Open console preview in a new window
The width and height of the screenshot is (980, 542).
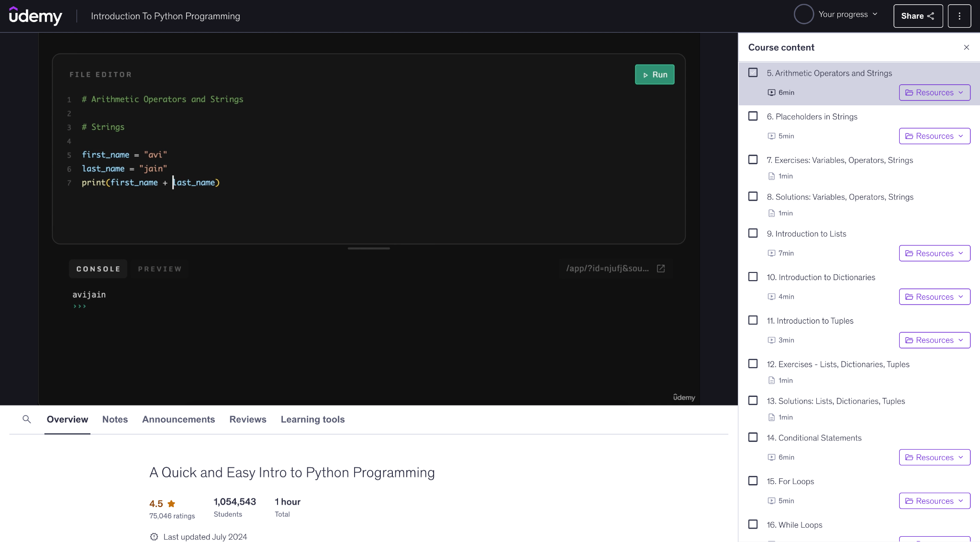point(660,269)
